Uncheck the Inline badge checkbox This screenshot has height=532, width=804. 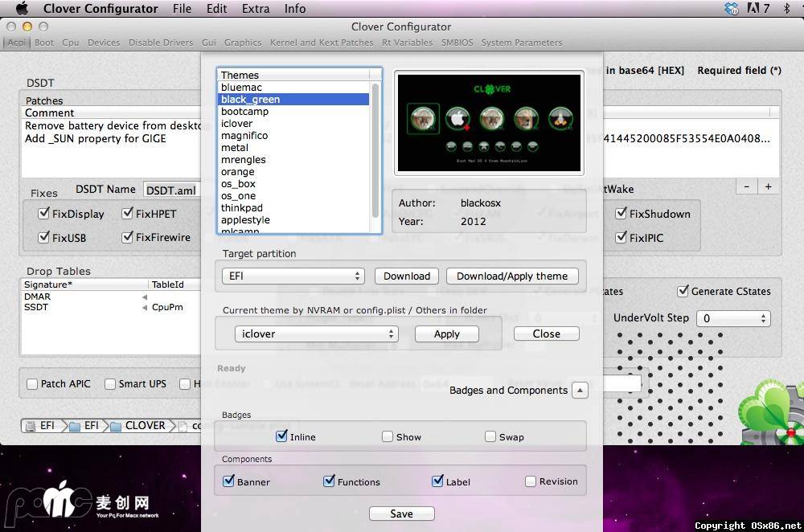click(281, 436)
